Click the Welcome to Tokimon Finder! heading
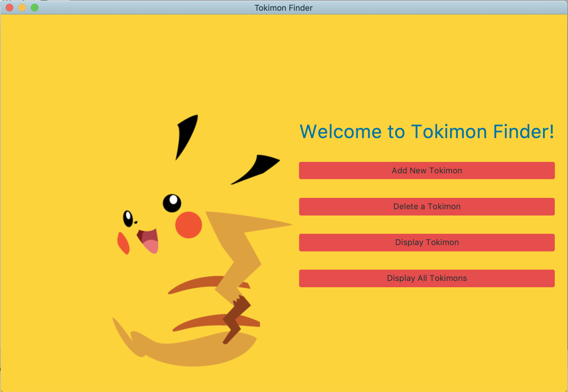Image resolution: width=568 pixels, height=392 pixels. (427, 132)
